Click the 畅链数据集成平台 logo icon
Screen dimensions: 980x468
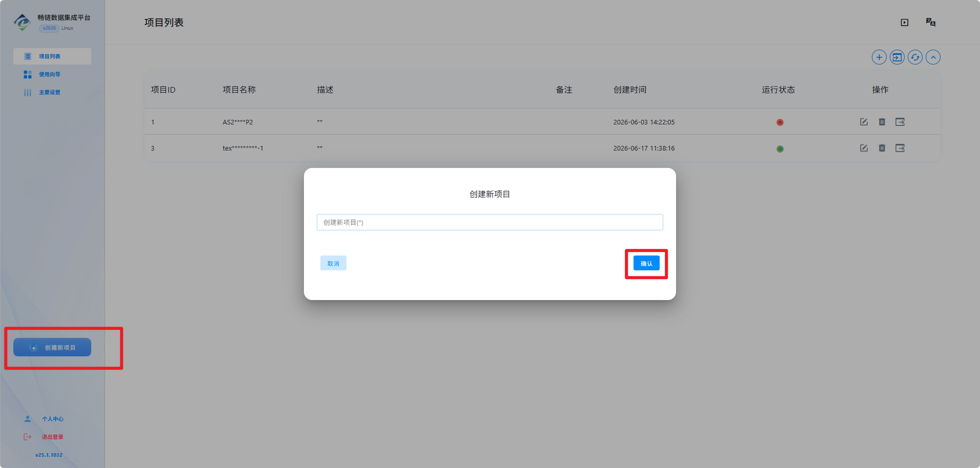[22, 22]
